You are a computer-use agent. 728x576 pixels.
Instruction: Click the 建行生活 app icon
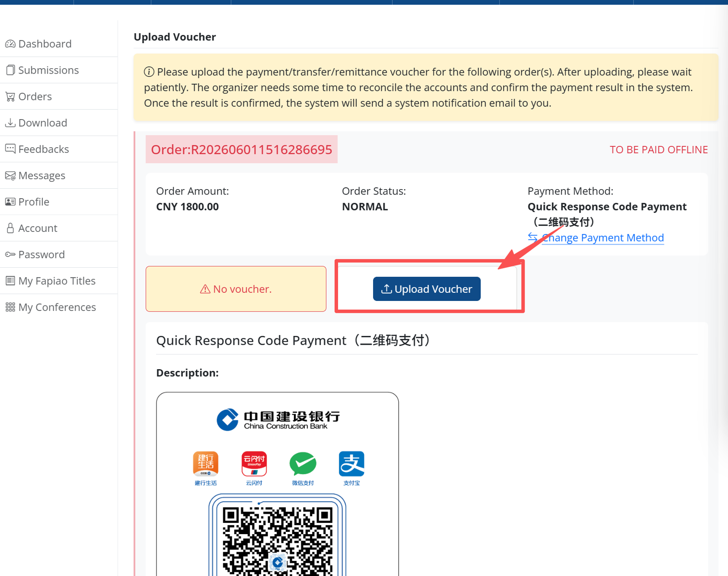click(x=206, y=464)
